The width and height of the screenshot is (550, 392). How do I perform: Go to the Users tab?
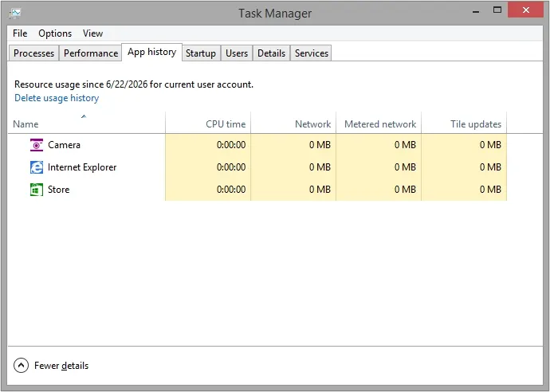click(x=237, y=53)
